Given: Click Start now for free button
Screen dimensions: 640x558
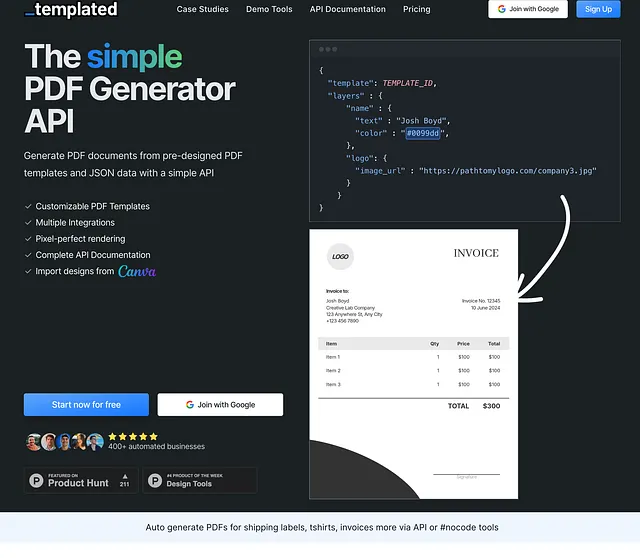Looking at the screenshot, I should coord(86,405).
